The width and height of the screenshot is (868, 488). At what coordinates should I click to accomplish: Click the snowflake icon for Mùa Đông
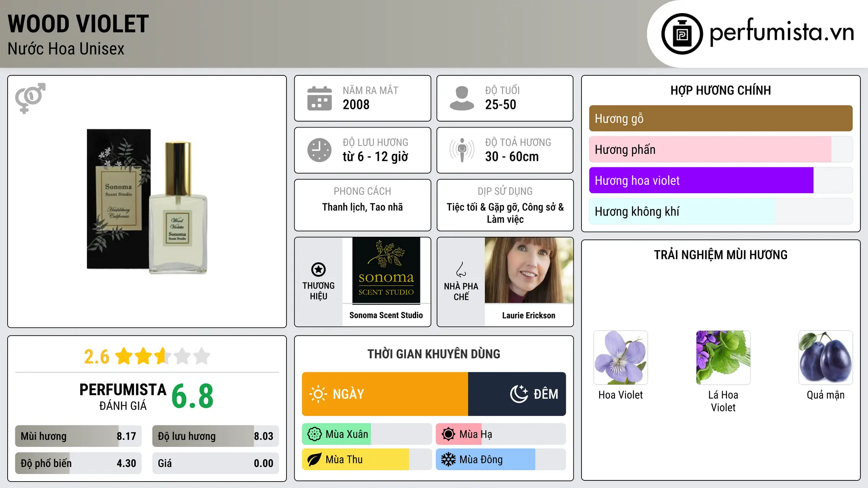click(448, 460)
